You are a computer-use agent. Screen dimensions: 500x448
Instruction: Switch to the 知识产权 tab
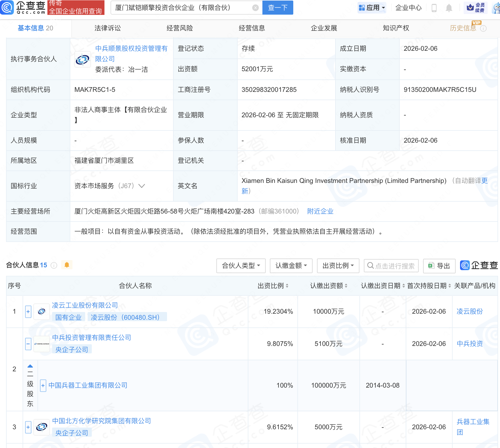(x=396, y=28)
